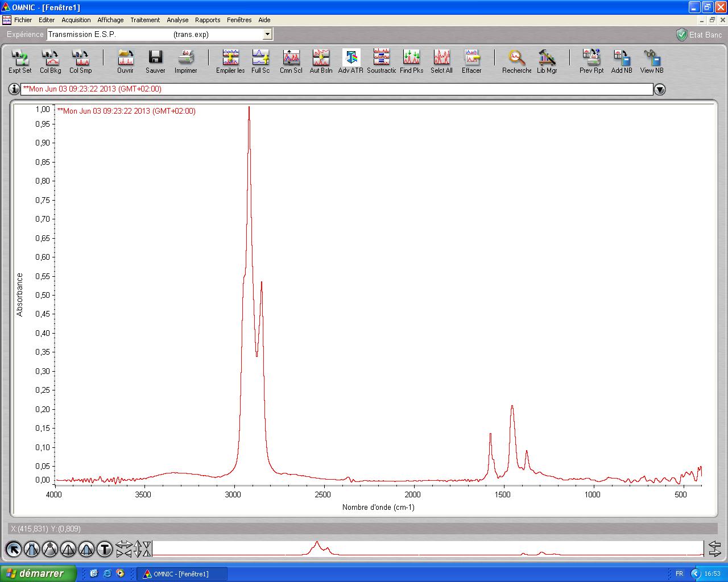Click the FR language indicator in tray

679,573
